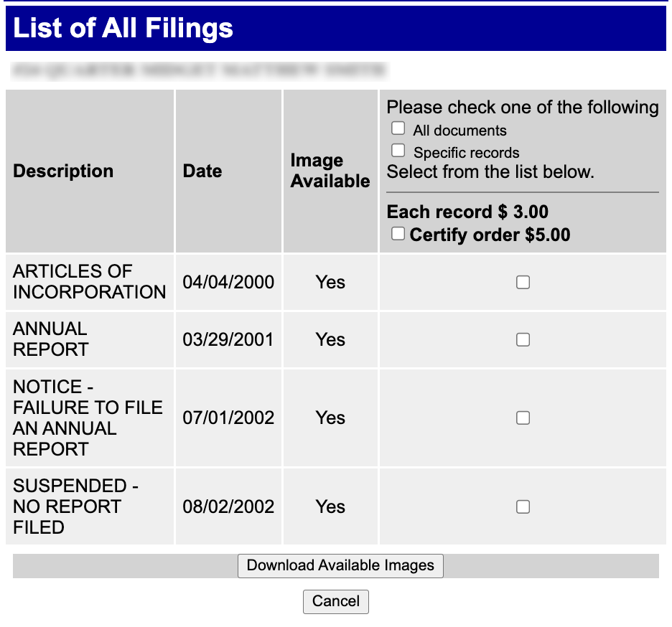Click the ARTICLES OF INCORPORATION description text
672x627 pixels.
pos(89,282)
